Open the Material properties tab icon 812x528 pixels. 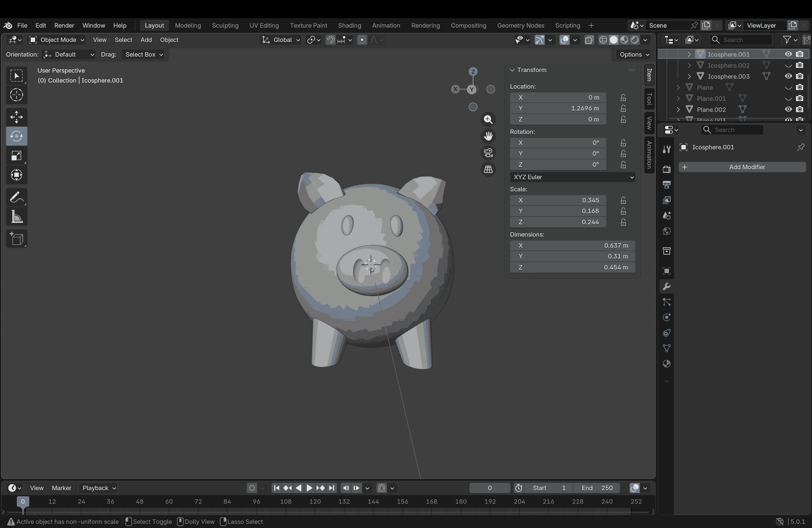666,364
